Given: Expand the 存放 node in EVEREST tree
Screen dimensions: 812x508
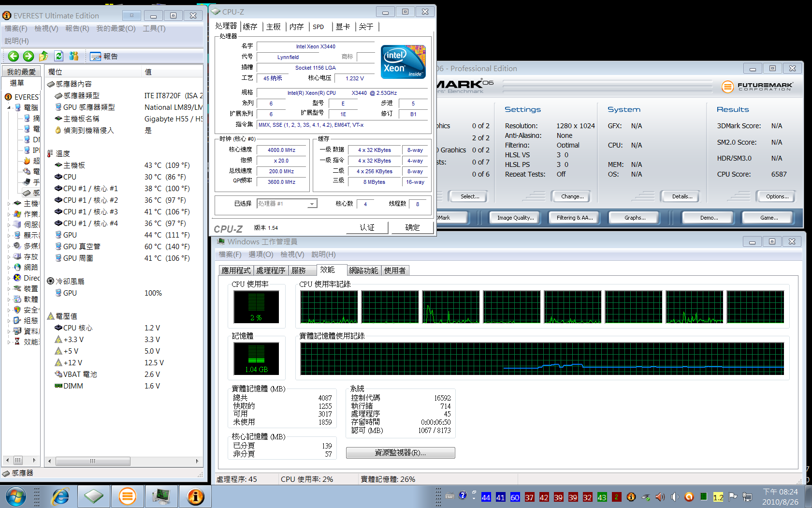Looking at the screenshot, I should (9, 256).
